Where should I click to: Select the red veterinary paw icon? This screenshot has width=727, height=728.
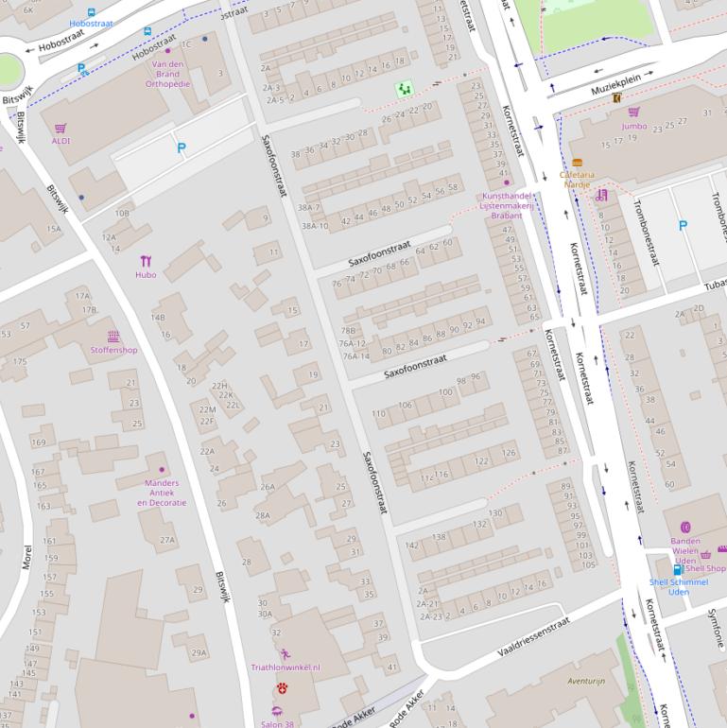[x=282, y=689]
